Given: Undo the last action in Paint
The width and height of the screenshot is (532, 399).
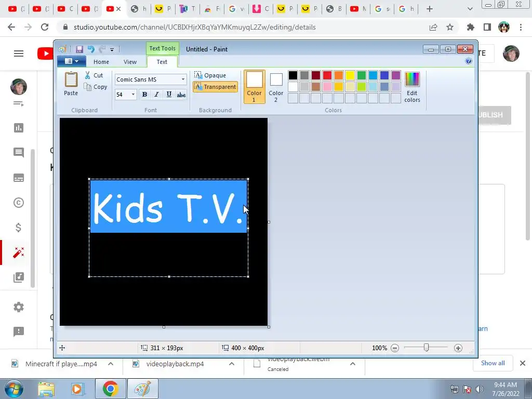Looking at the screenshot, I should point(90,49).
